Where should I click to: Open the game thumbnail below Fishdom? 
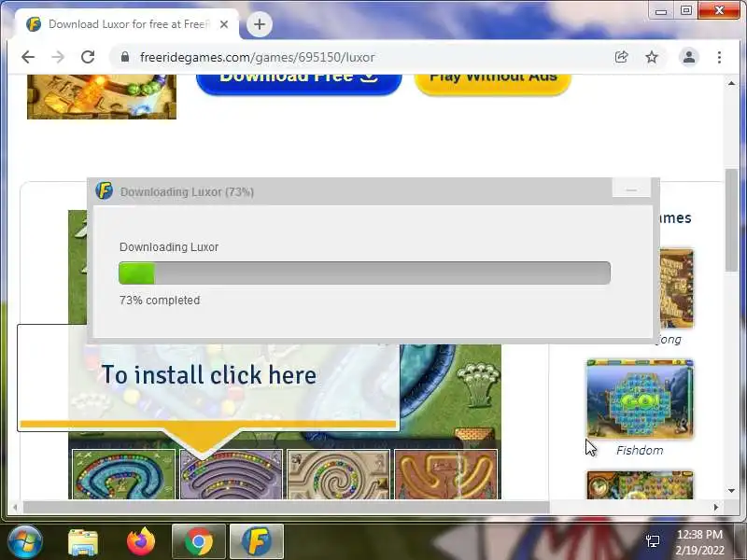tap(640, 485)
